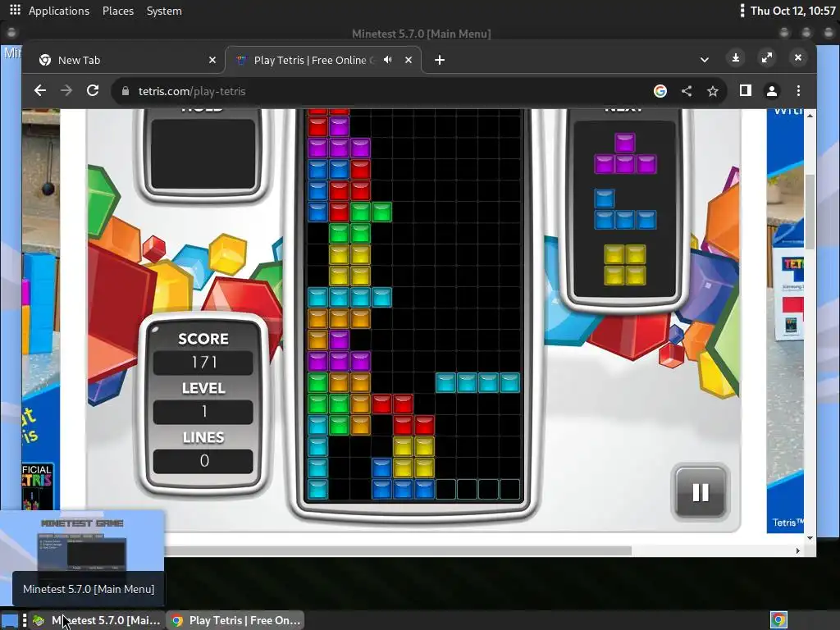Screen dimensions: 840x630
Task: Expand the tab search dropdown
Action: pos(705,59)
